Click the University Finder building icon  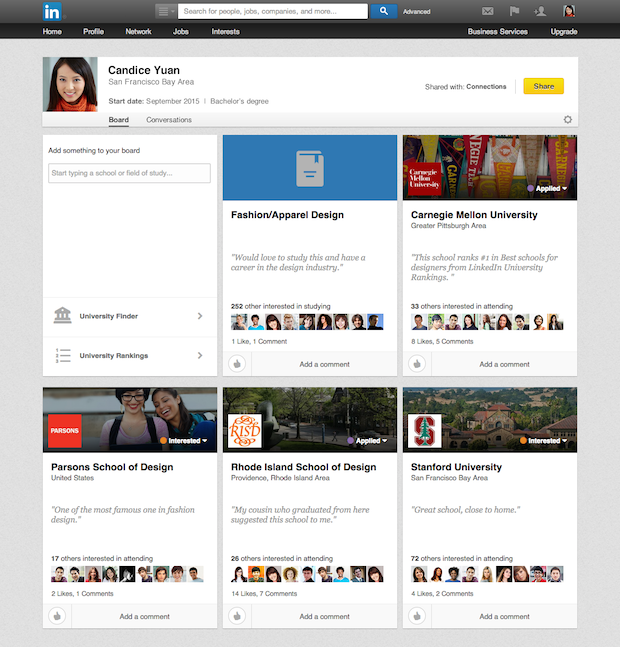[62, 315]
